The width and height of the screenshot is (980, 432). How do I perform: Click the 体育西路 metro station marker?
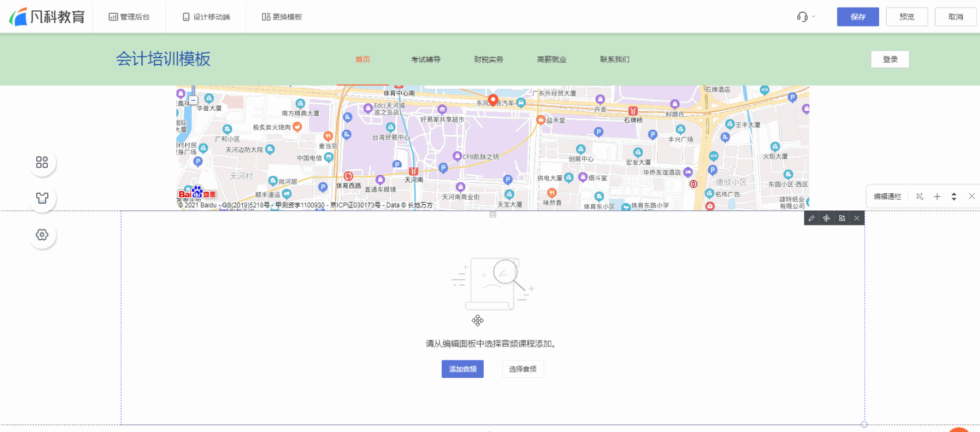point(348,176)
